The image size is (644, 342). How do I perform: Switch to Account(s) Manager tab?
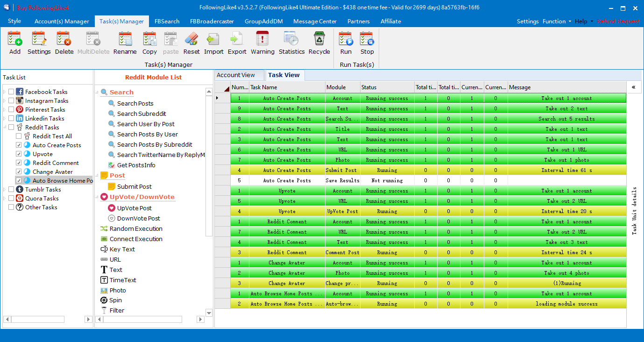[62, 21]
